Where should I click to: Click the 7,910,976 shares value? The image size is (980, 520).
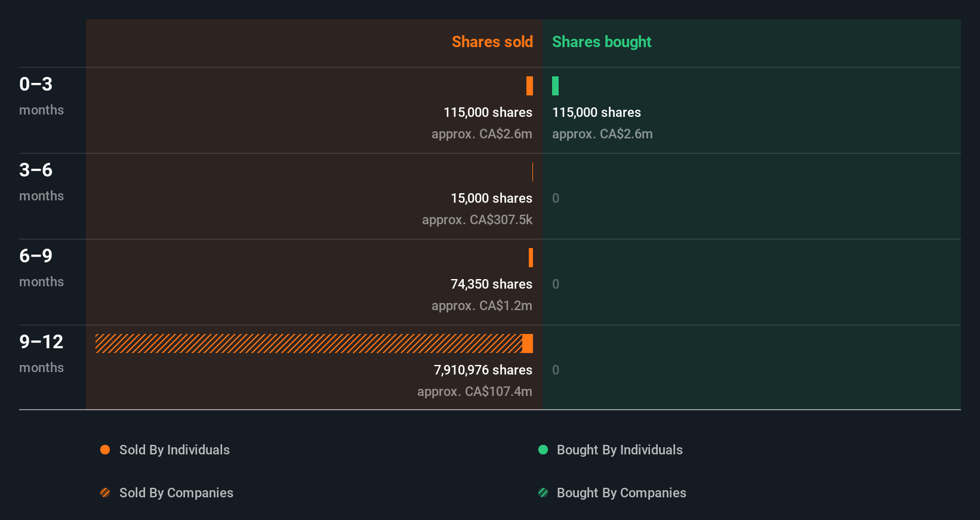pyautogui.click(x=483, y=370)
